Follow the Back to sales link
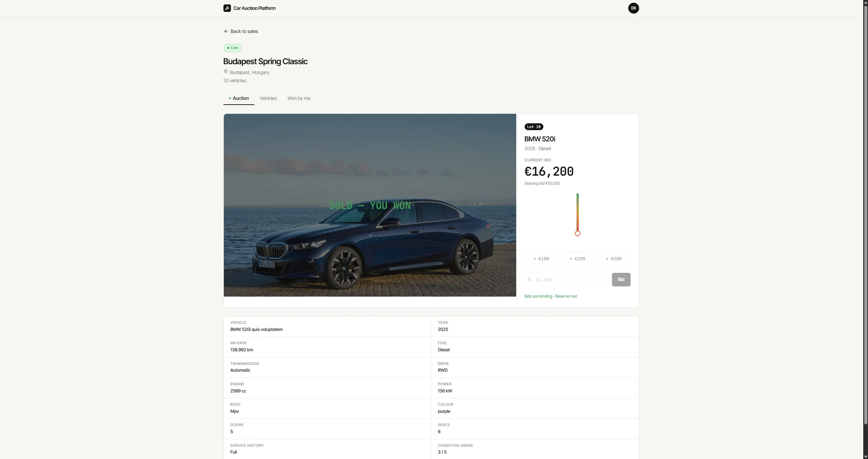The image size is (868, 459). click(x=241, y=31)
